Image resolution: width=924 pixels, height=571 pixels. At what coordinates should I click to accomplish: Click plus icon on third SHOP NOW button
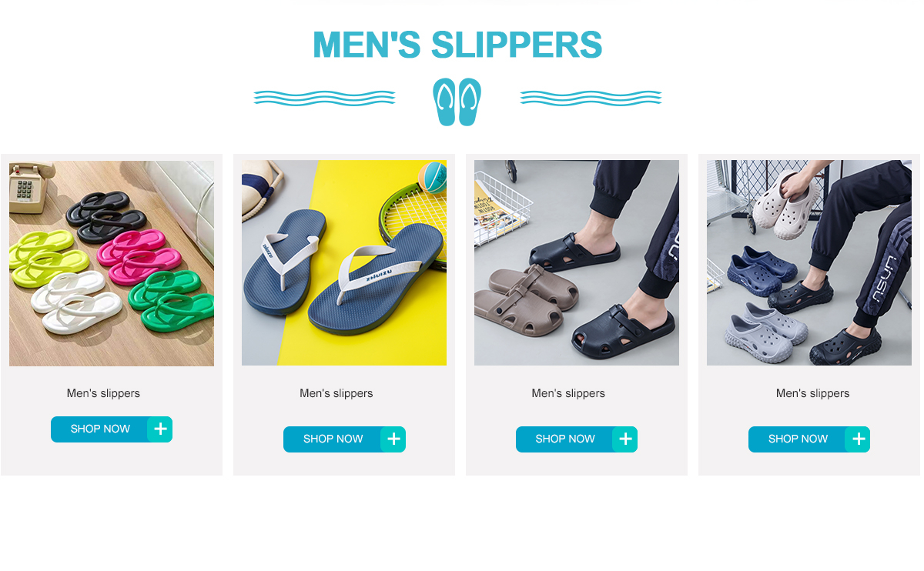click(x=625, y=439)
